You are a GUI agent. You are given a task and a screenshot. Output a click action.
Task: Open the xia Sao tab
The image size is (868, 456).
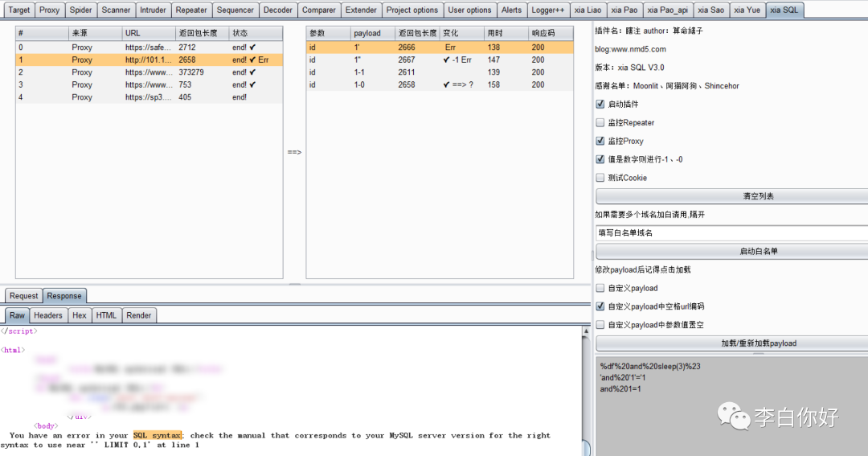[x=710, y=10]
